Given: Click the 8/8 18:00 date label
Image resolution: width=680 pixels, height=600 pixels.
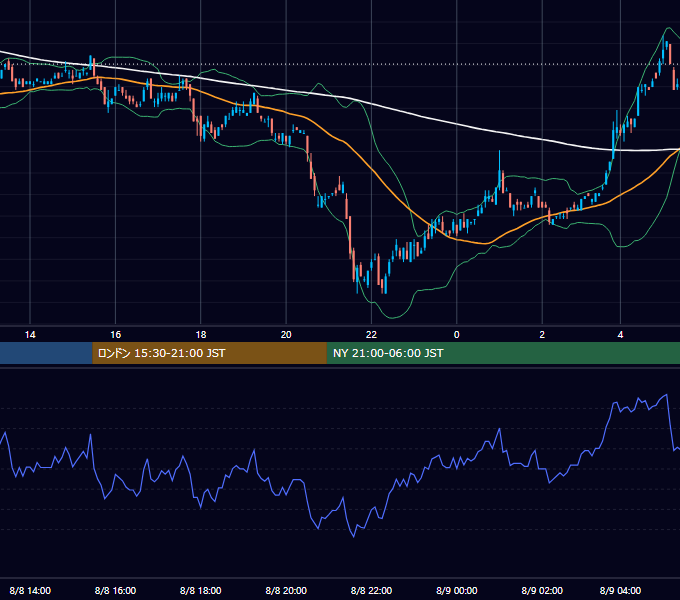Looking at the screenshot, I should point(201,590).
